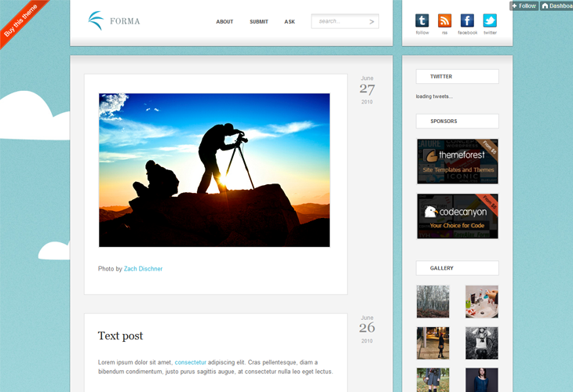This screenshot has height=392, width=573.
Task: Click the Forma logo
Action: tap(114, 21)
